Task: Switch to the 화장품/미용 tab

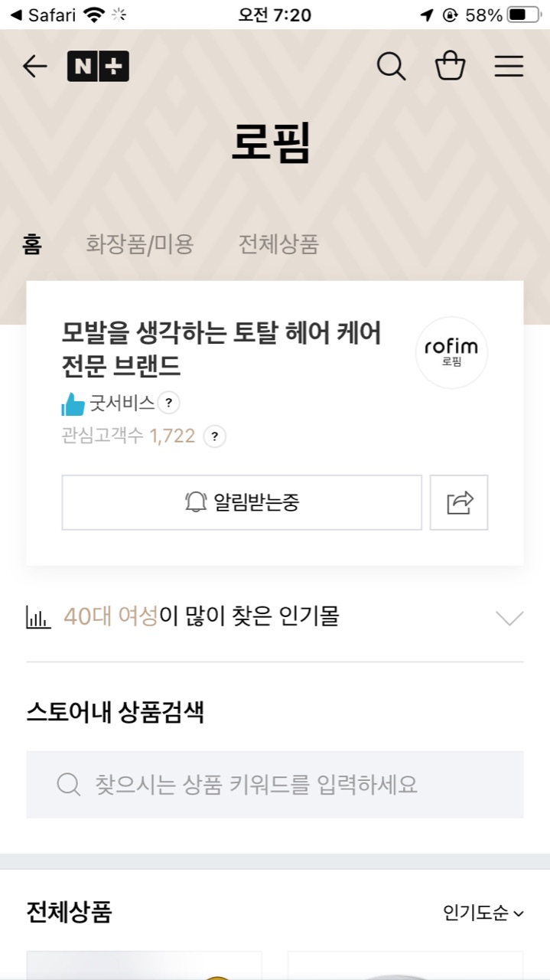Action: click(x=140, y=245)
